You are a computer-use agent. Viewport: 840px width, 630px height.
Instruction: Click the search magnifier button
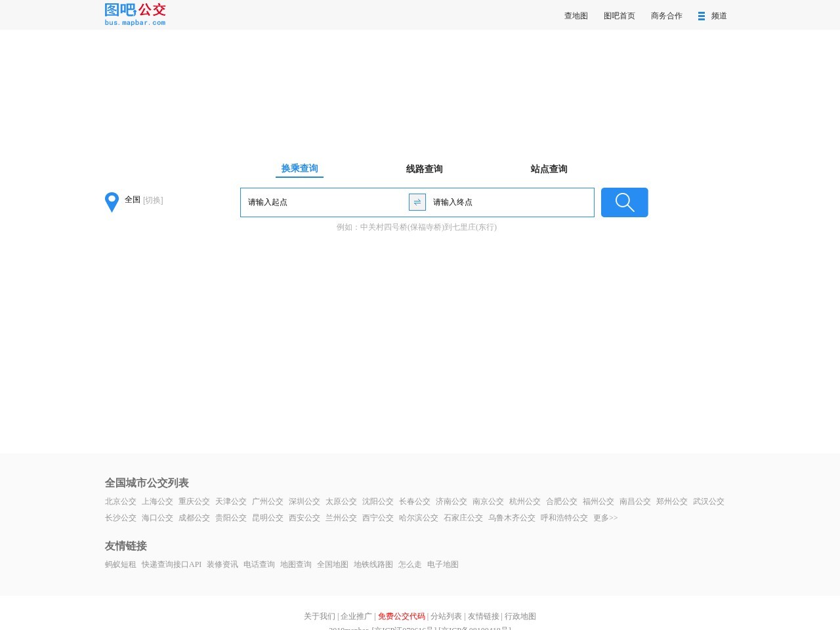(x=623, y=202)
